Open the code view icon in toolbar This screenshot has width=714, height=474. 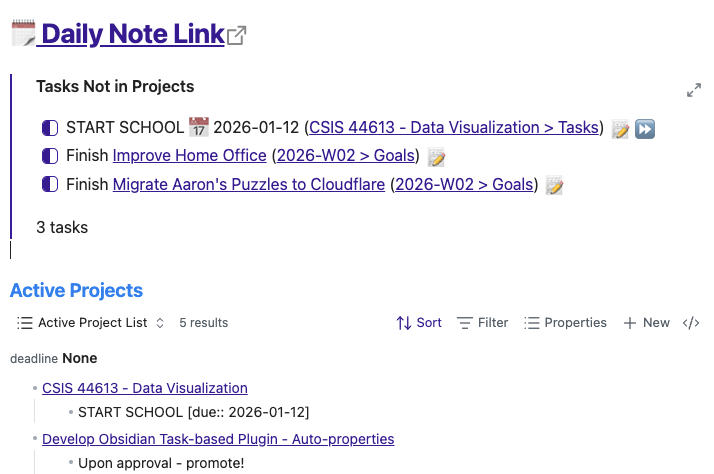click(x=690, y=323)
